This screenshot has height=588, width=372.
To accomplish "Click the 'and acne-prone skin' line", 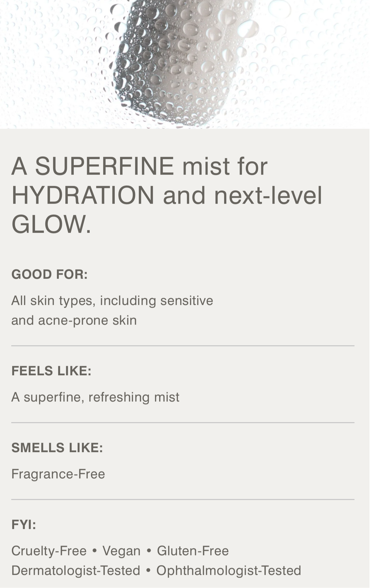I will 74,320.
